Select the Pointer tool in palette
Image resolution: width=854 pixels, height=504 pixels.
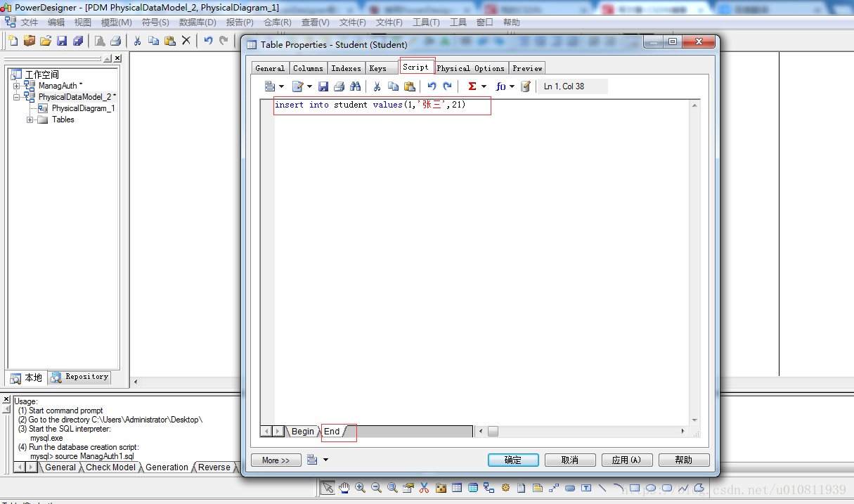(328, 488)
